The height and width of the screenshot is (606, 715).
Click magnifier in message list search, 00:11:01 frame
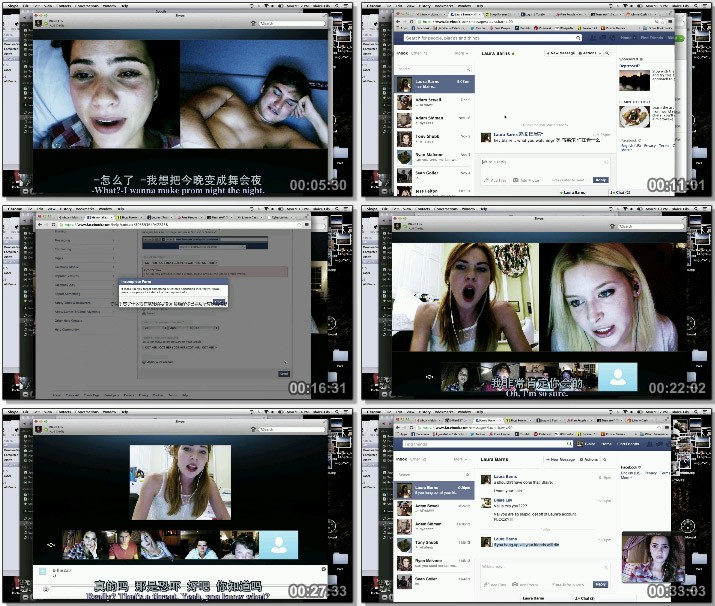click(468, 69)
